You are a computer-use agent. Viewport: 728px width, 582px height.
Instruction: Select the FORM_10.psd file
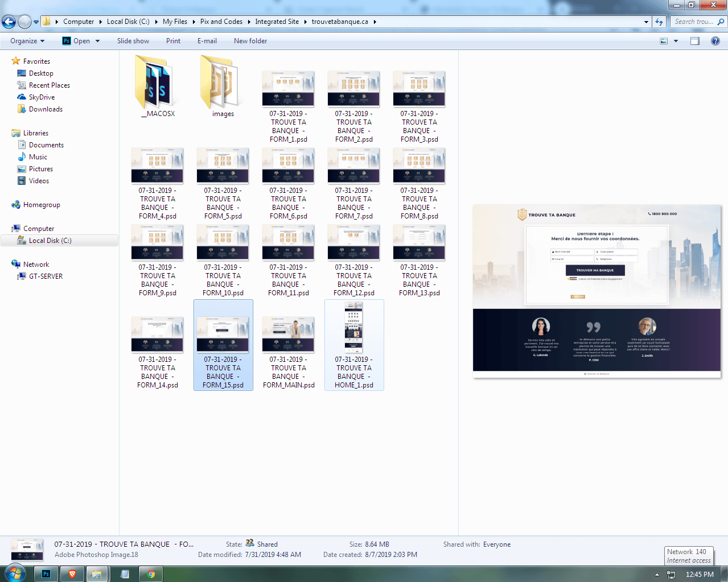223,260
